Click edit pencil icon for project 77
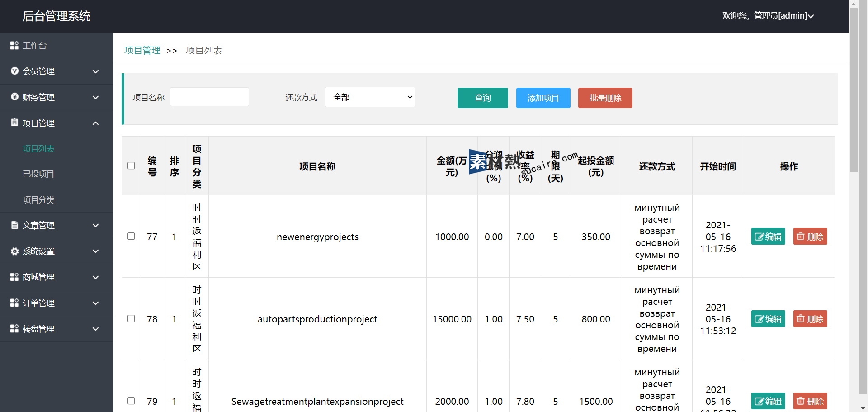The image size is (868, 412). click(759, 237)
